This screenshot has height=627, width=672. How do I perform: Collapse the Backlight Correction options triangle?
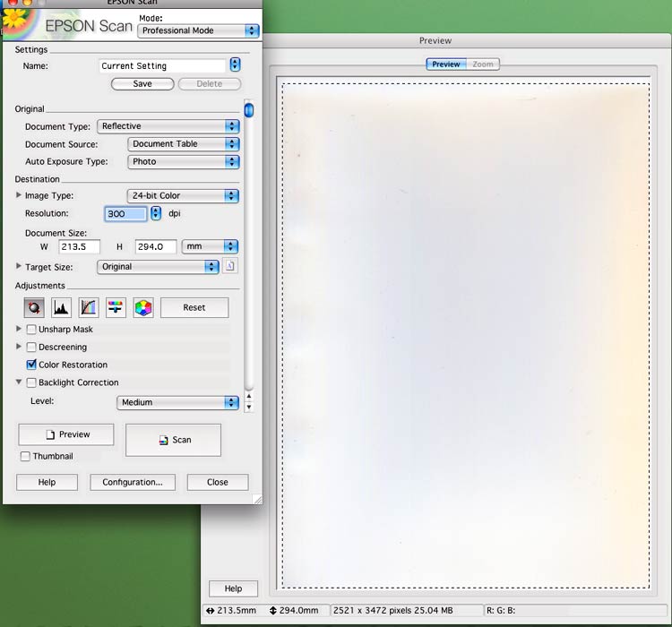click(x=19, y=382)
